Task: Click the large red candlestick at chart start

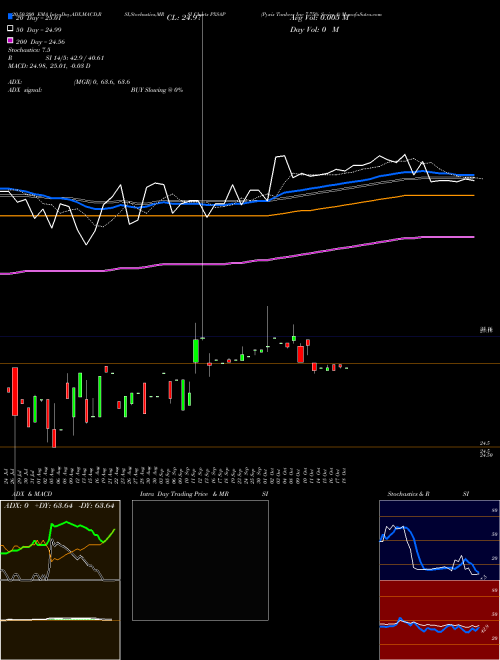Action: tap(15, 391)
